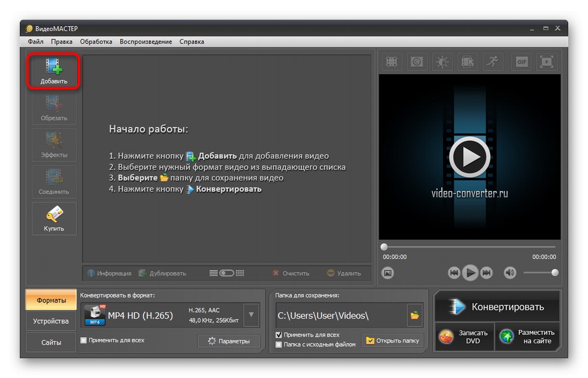Image resolution: width=588 pixels, height=378 pixels.
Task: Switch to Форматы tab
Action: coord(51,300)
